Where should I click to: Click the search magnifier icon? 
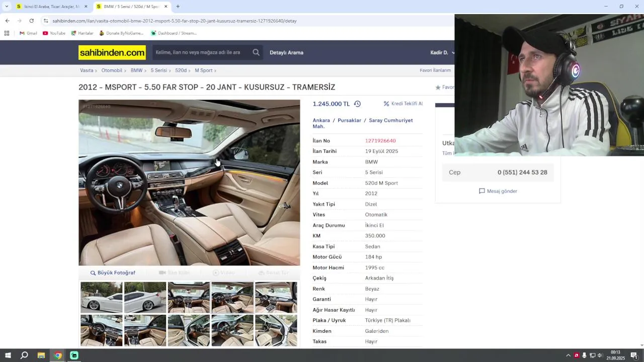tap(256, 52)
